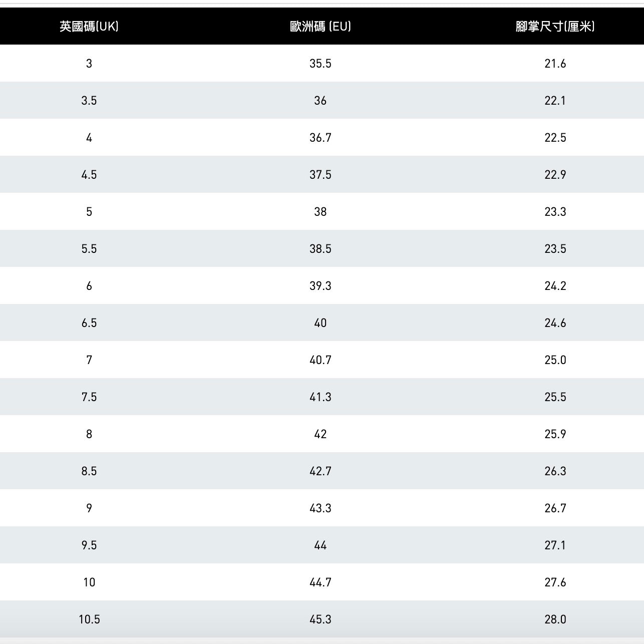
Task: Click the 英國碼(UK) column header
Action: 89,27
